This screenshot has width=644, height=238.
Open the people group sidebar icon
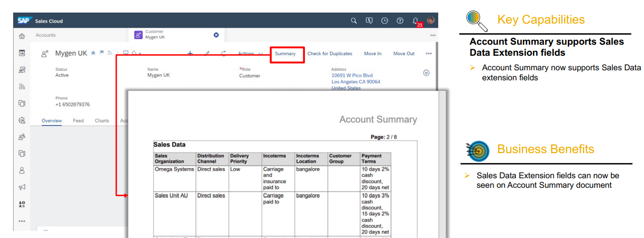(22, 137)
